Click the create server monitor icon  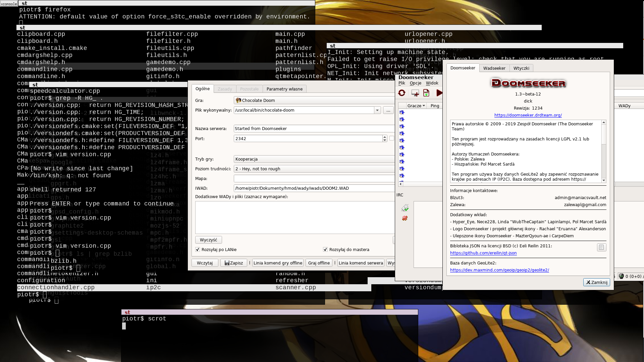[415, 93]
